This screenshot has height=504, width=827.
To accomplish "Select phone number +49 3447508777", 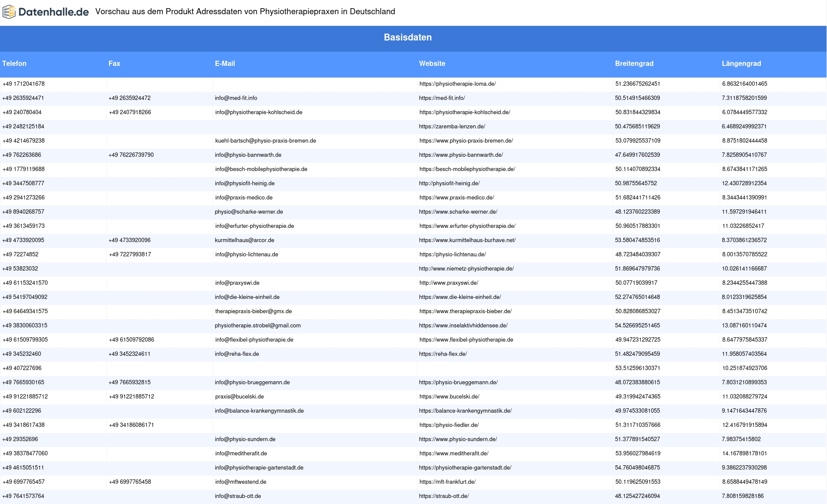I will (23, 184).
